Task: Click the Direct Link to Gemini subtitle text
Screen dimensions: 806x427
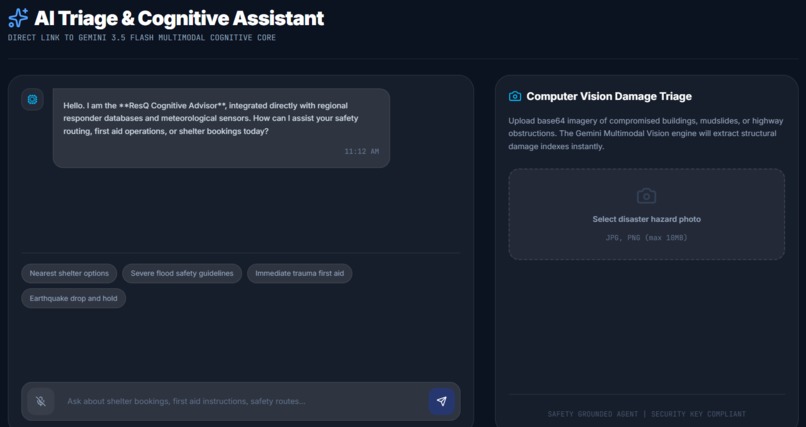Action: click(x=142, y=38)
